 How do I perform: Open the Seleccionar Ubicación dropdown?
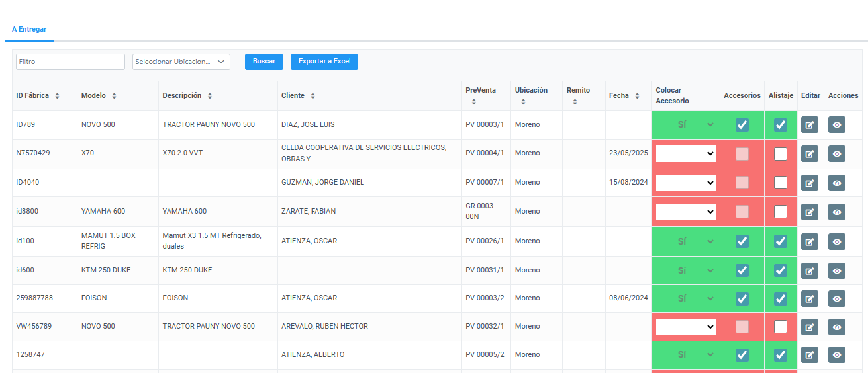(x=181, y=62)
